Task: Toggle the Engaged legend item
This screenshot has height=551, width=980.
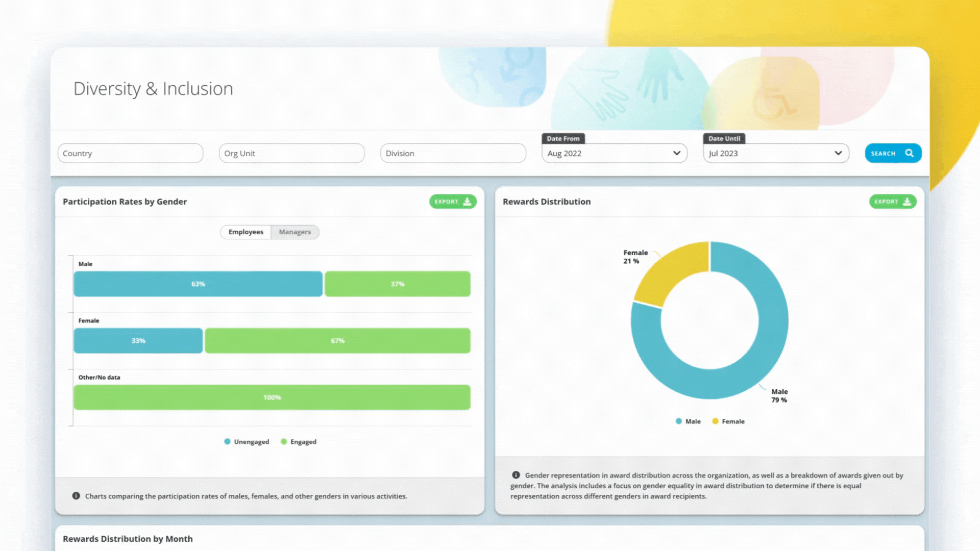Action: click(x=299, y=442)
